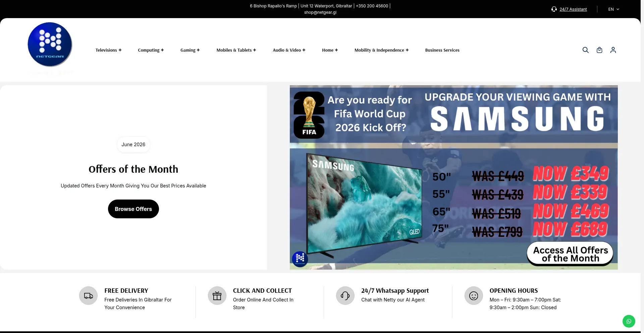Click the shop@netgear.gi email address
This screenshot has width=644, height=333.
click(x=320, y=12)
